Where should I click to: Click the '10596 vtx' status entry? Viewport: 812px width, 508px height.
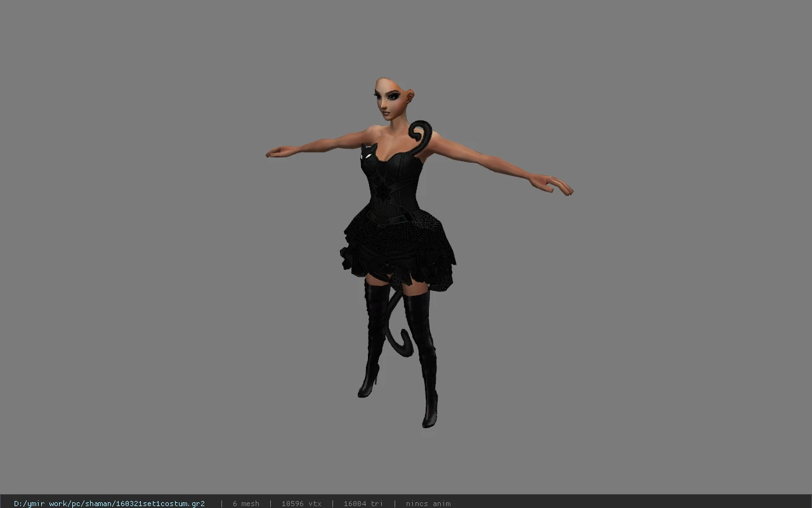click(x=301, y=504)
